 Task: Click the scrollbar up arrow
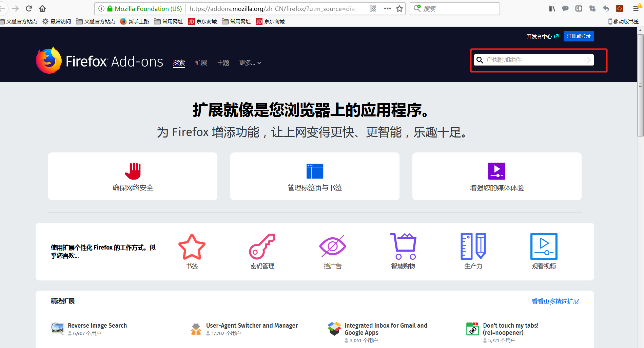[640, 30]
